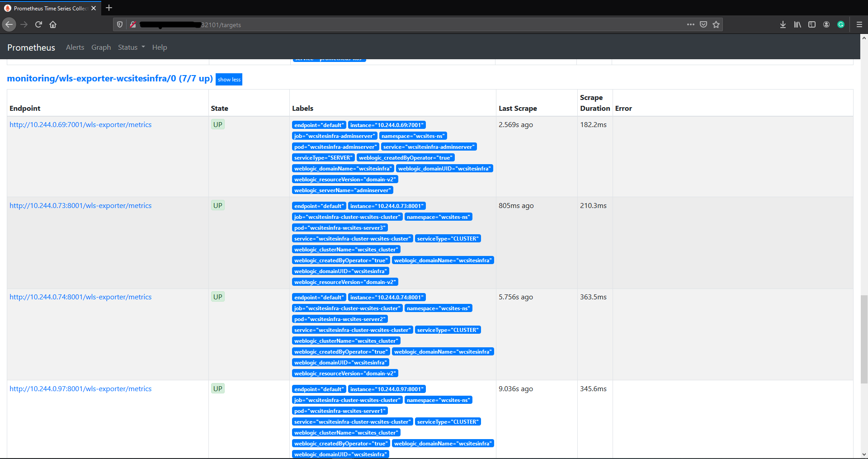Open the Graph page

101,47
